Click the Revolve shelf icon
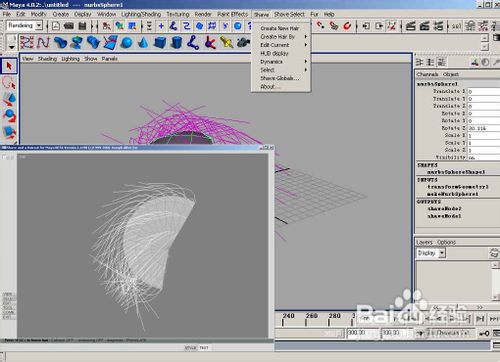 tap(77, 43)
